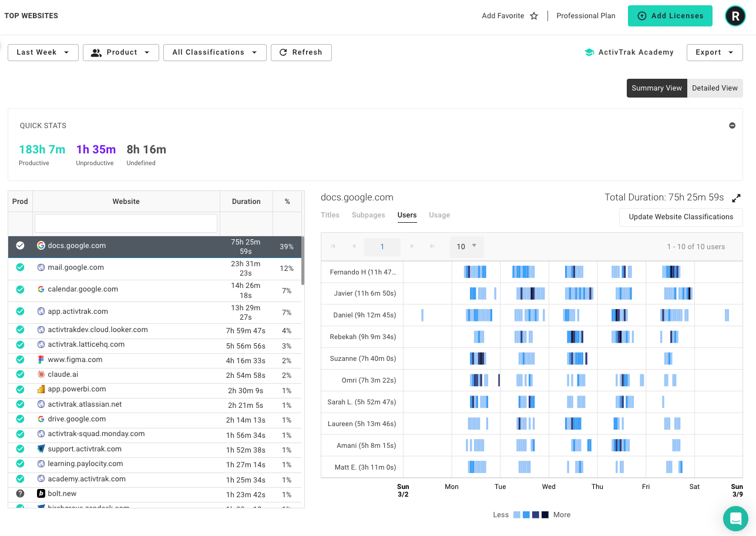Screen dimensions: 756x536
Task: Click the page number 1 field
Action: click(x=382, y=247)
